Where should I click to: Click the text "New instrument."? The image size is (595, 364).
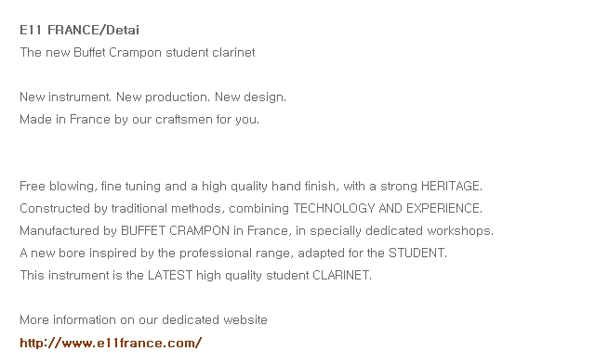[x=66, y=97]
